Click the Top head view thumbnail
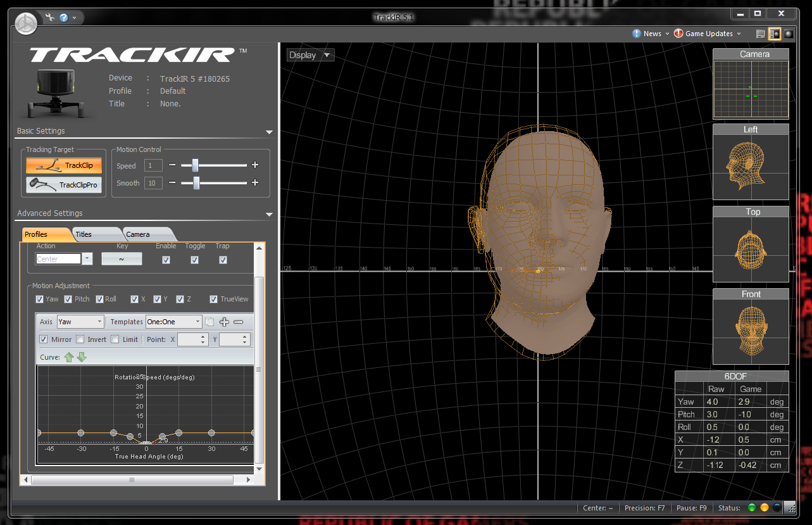Image resolution: width=812 pixels, height=525 pixels. pyautogui.click(x=751, y=244)
